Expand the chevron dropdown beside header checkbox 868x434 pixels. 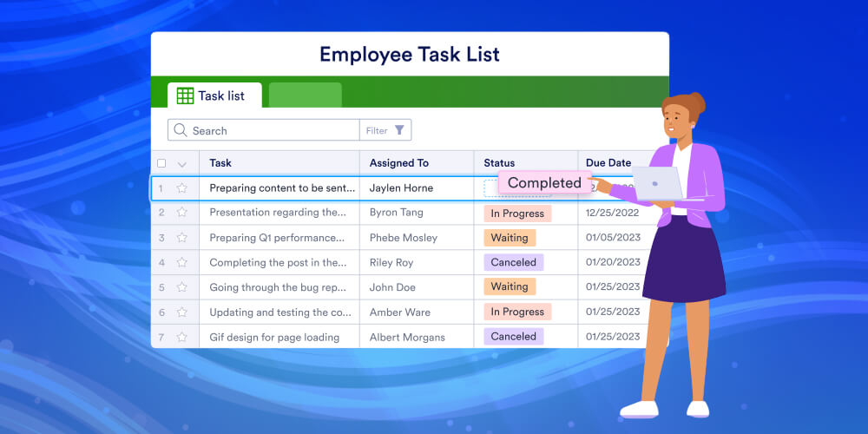(x=182, y=163)
